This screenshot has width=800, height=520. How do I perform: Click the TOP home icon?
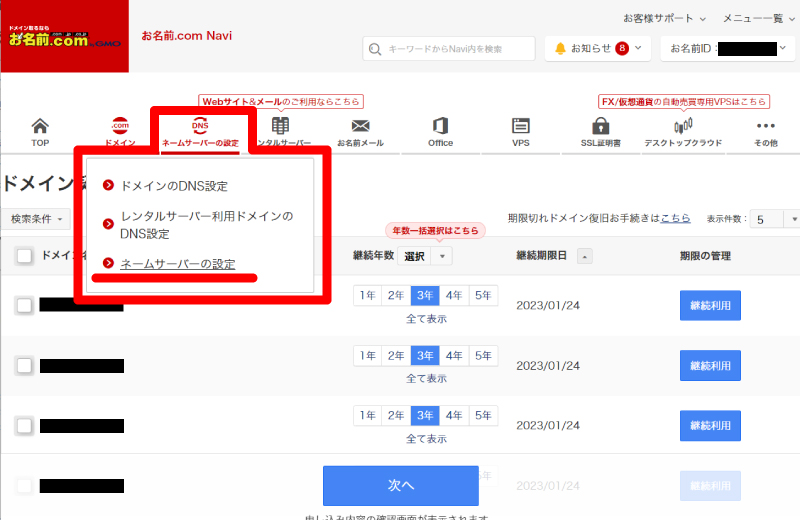(40, 127)
